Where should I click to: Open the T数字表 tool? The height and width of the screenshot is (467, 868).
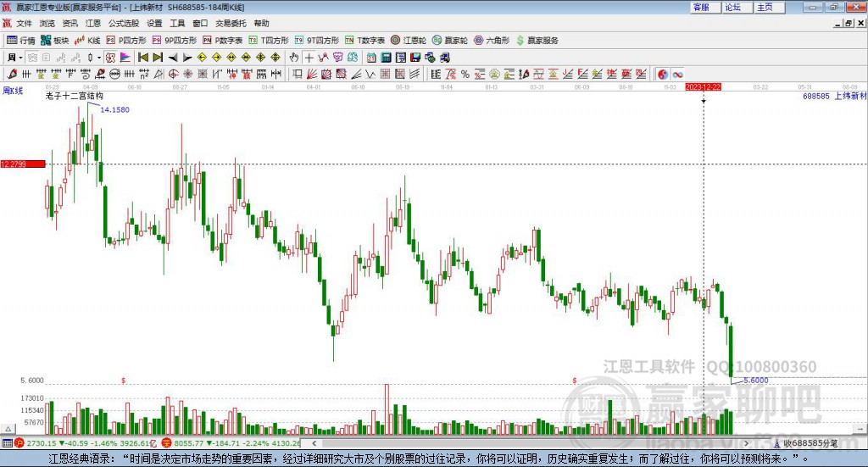[x=364, y=41]
